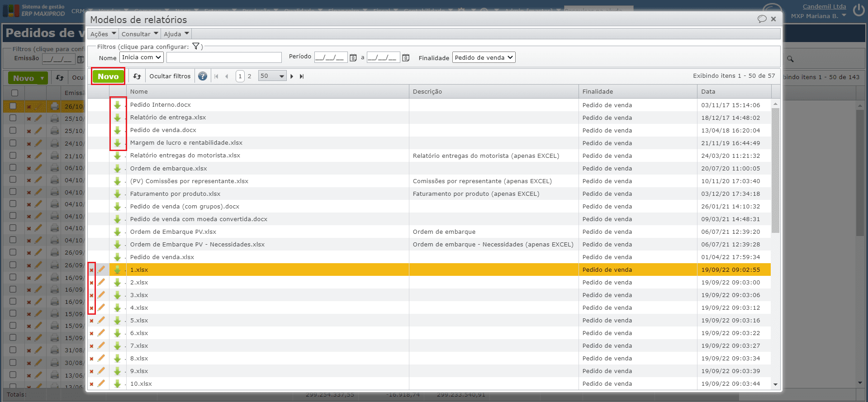Image resolution: width=868 pixels, height=402 pixels.
Task: Download the Pedido Interno.docx template
Action: point(117,105)
